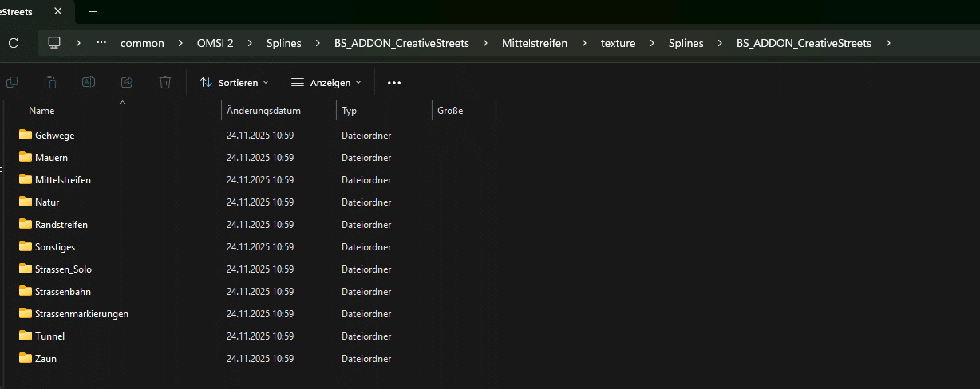Click the rename icon in the toolbar
This screenshot has height=389, width=980.
89,82
